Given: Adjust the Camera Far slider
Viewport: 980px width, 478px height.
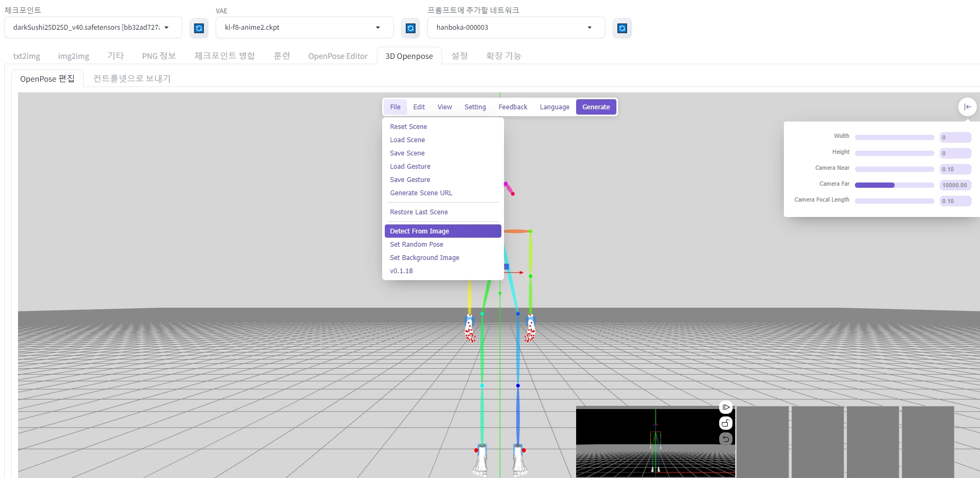Looking at the screenshot, I should pyautogui.click(x=894, y=185).
